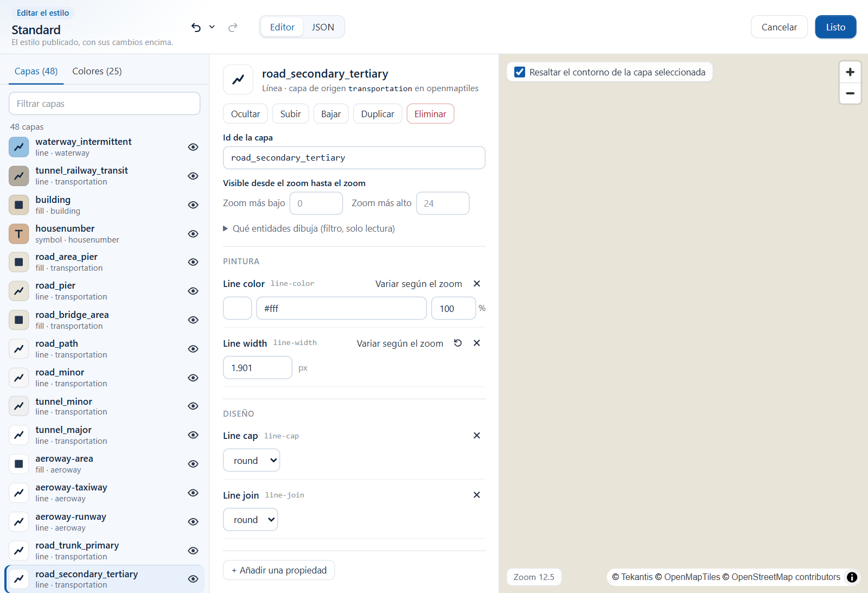Open the Line cap round dropdown
868x593 pixels.
252,460
